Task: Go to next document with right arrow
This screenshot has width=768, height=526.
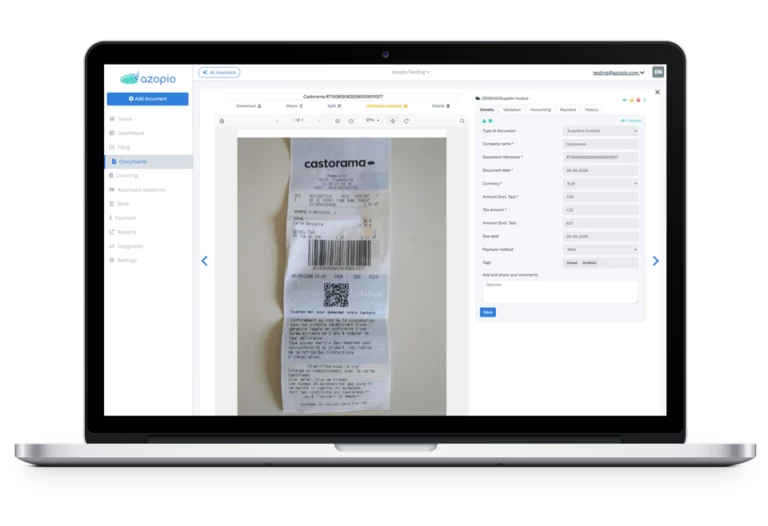Action: click(655, 261)
